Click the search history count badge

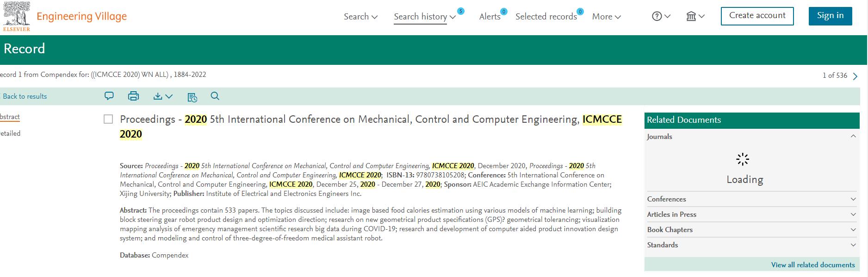coord(460,11)
